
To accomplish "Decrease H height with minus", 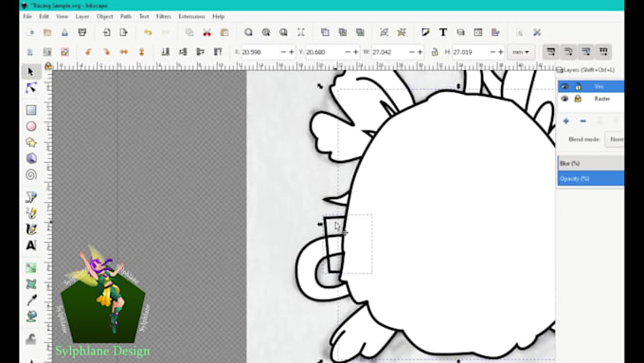I will coord(492,52).
